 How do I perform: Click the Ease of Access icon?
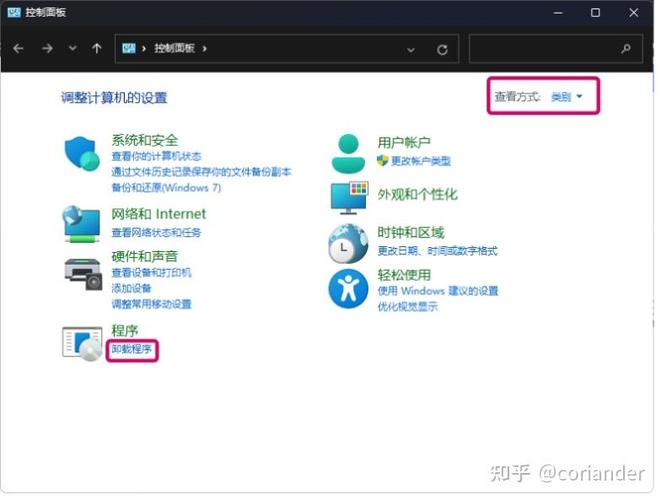pyautogui.click(x=348, y=289)
